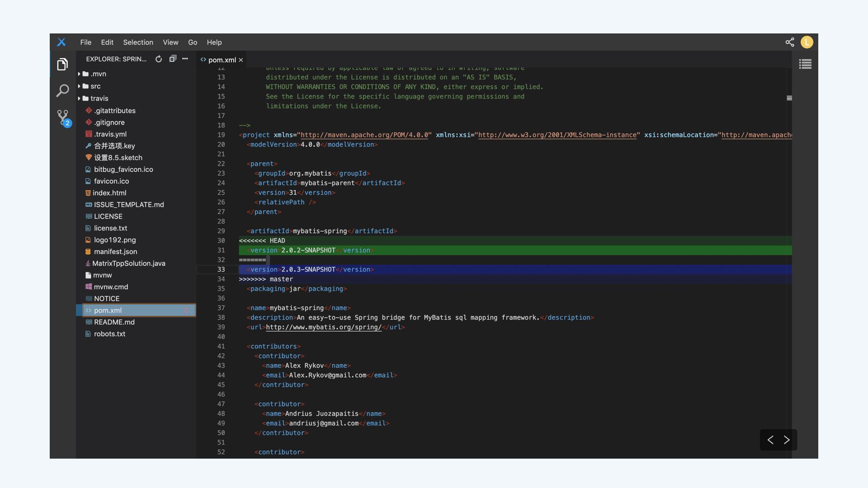Click the Andrius Juozapaitis name text
The width and height of the screenshot is (868, 488).
click(x=321, y=413)
